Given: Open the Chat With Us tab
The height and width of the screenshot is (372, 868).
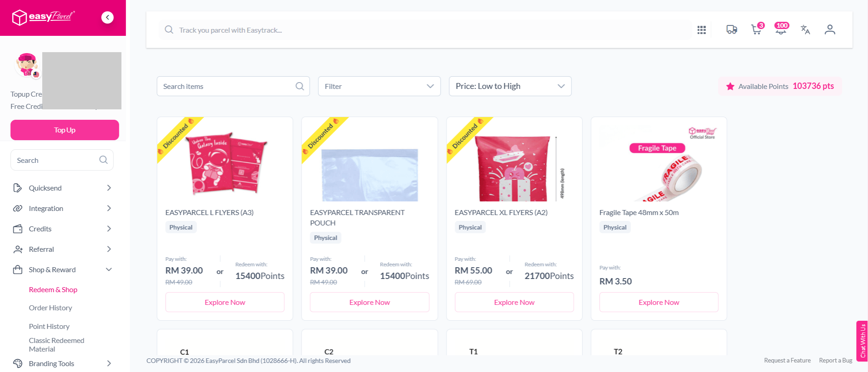Looking at the screenshot, I should pos(862,341).
